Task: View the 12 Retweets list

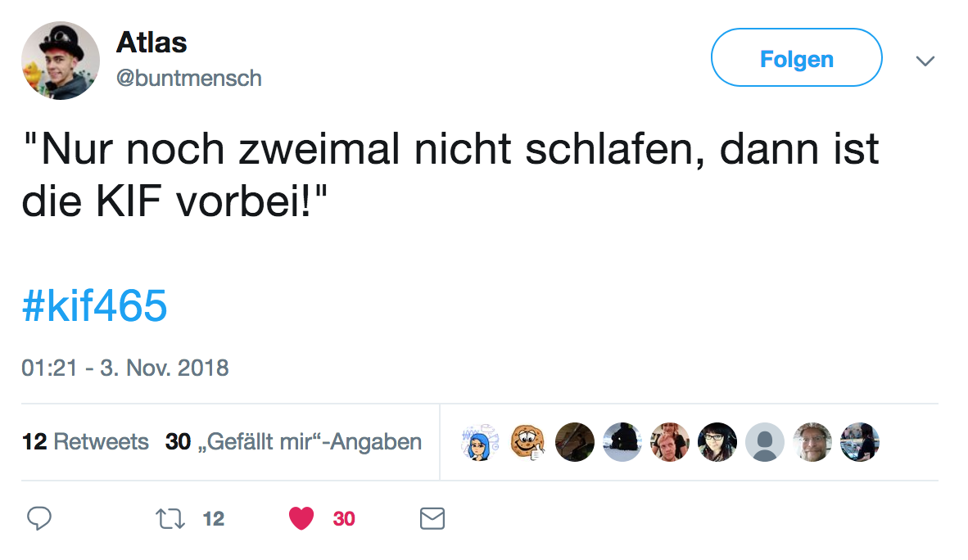Action: click(x=86, y=442)
